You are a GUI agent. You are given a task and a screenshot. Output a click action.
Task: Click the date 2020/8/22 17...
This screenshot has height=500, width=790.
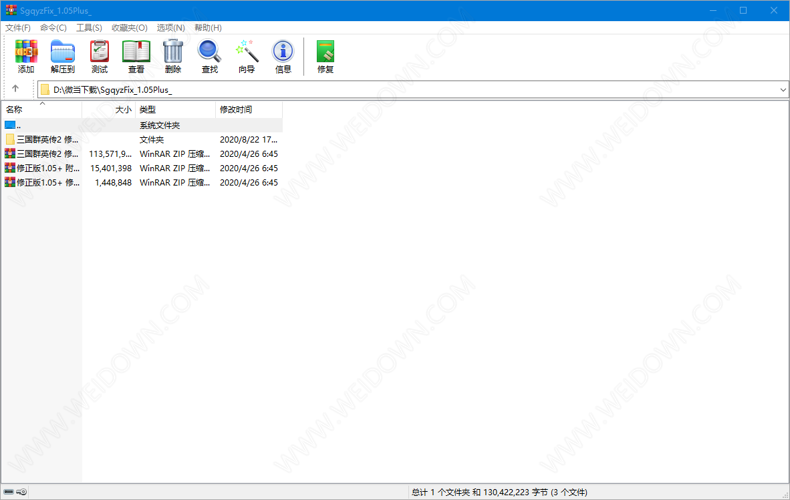248,140
